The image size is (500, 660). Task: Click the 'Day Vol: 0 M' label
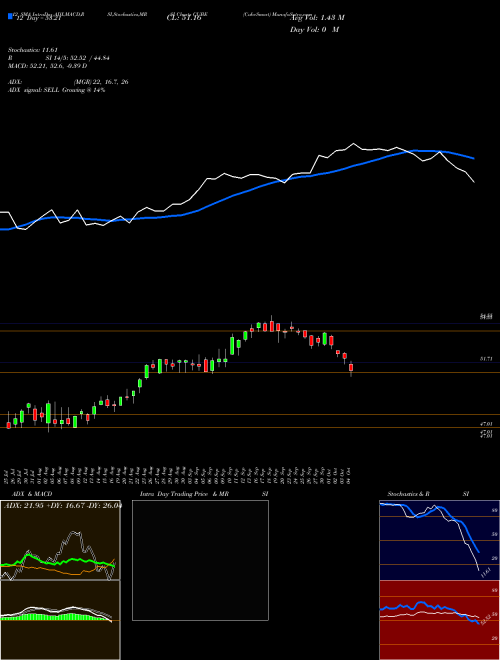point(314,30)
